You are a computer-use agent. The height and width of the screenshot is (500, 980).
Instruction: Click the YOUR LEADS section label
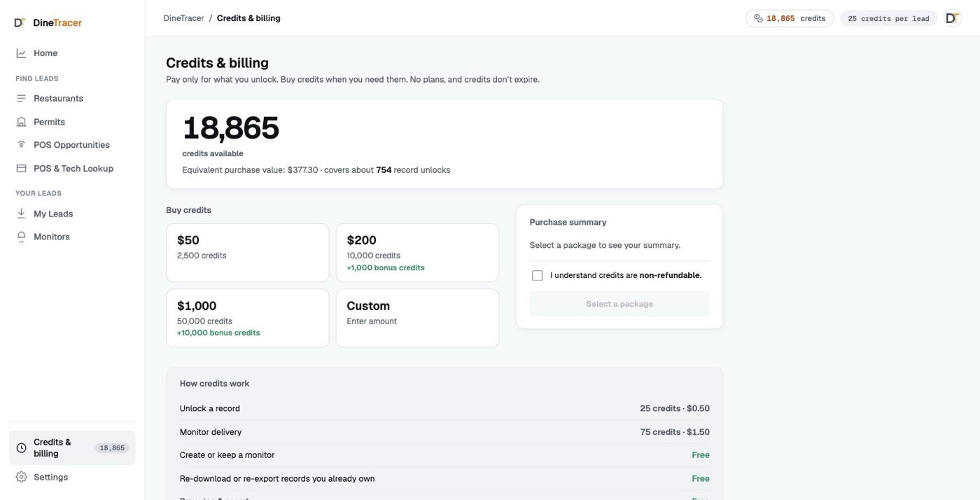(x=38, y=193)
